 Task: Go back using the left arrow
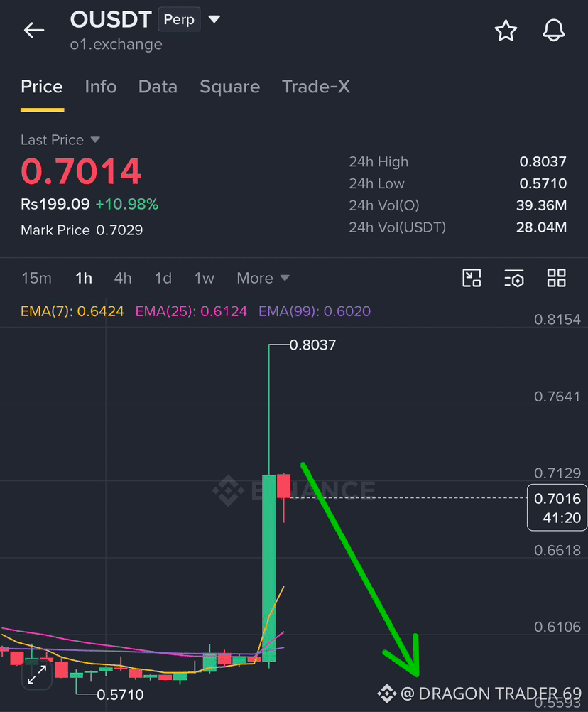tap(34, 31)
